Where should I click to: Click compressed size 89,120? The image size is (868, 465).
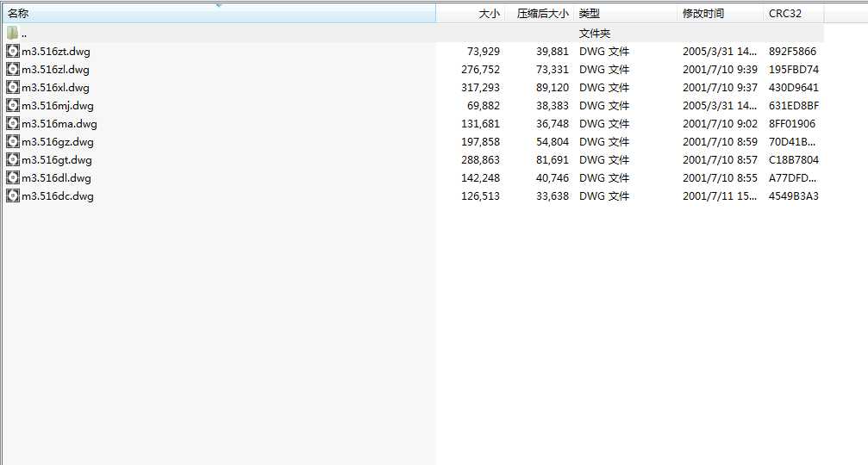pos(553,87)
